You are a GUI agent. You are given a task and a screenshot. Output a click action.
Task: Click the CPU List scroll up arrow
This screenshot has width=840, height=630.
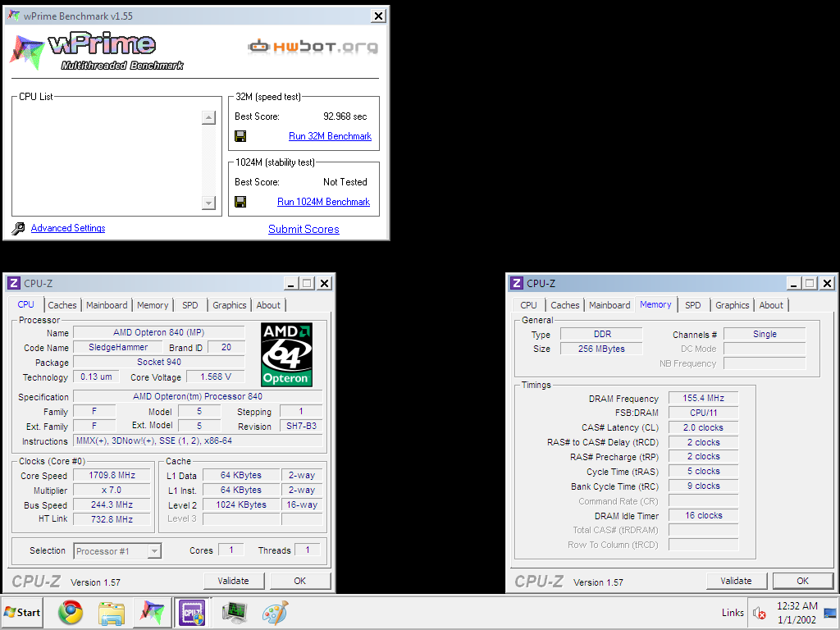(x=209, y=117)
